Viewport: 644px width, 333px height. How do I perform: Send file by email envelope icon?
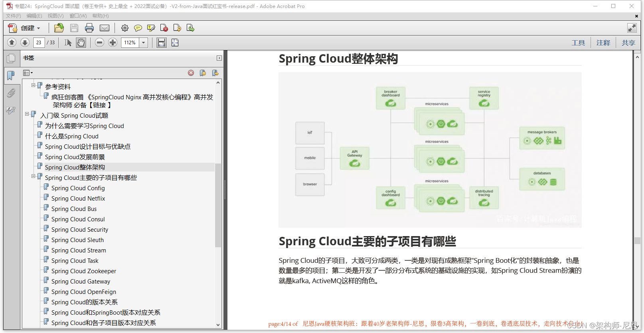[105, 28]
